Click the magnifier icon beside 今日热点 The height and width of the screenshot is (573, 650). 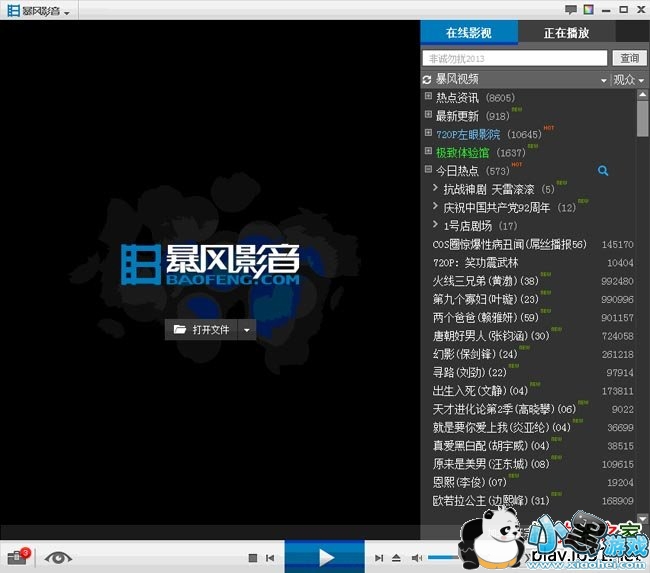pos(603,170)
